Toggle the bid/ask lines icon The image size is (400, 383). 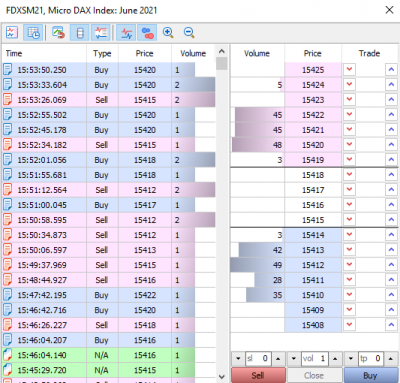[x=126, y=33]
